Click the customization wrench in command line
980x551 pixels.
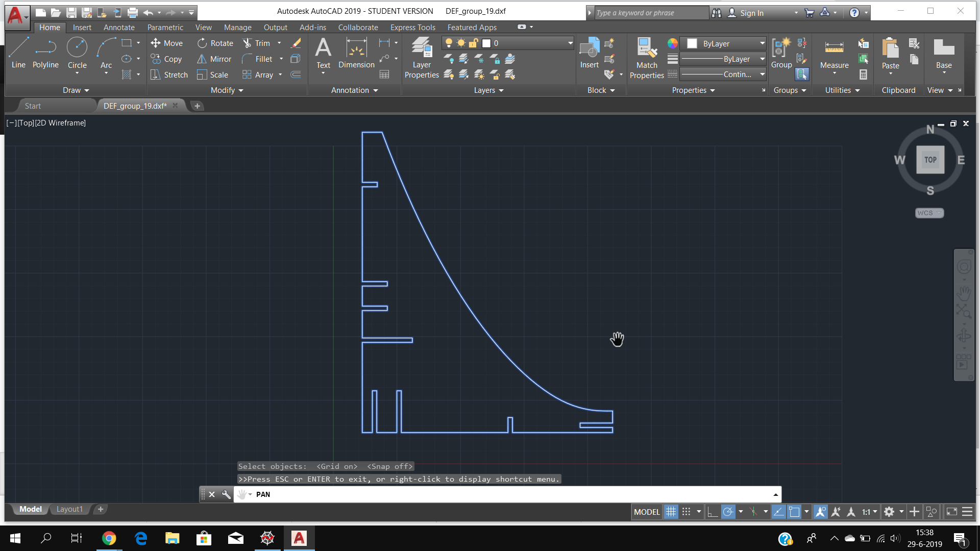[x=226, y=494]
